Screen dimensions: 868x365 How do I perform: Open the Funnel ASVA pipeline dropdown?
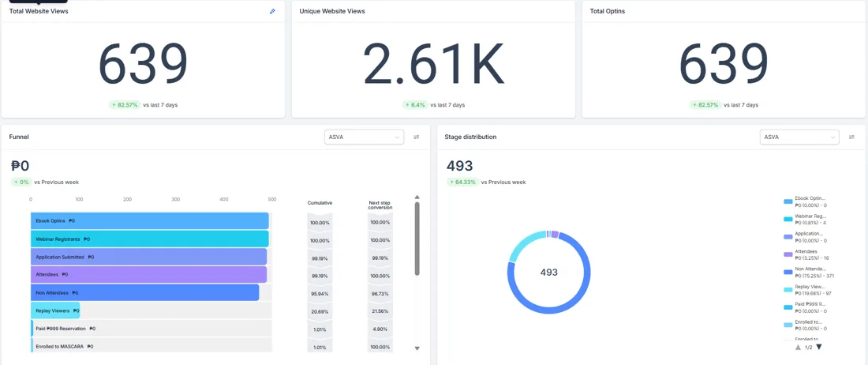(364, 137)
